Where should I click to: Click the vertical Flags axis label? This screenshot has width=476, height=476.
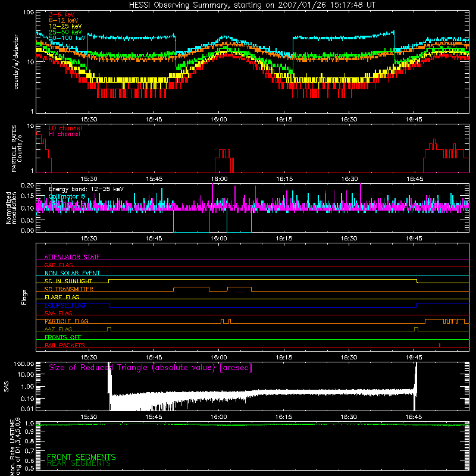(24, 297)
